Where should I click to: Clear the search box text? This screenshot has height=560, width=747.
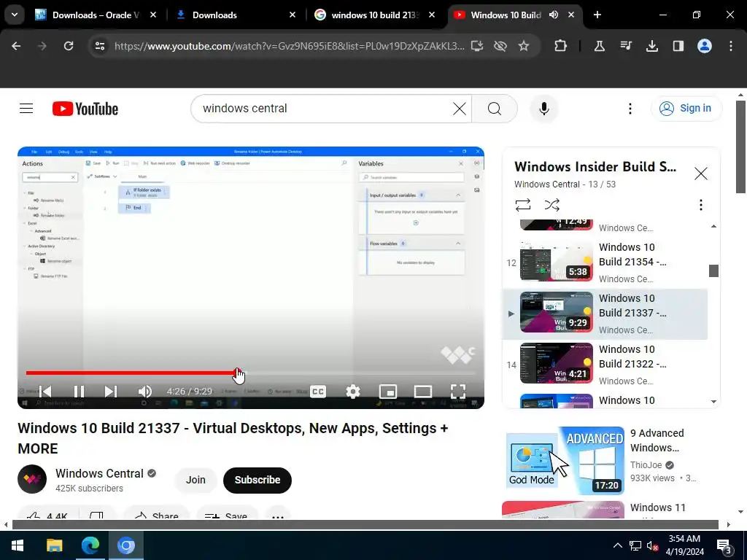tap(460, 109)
